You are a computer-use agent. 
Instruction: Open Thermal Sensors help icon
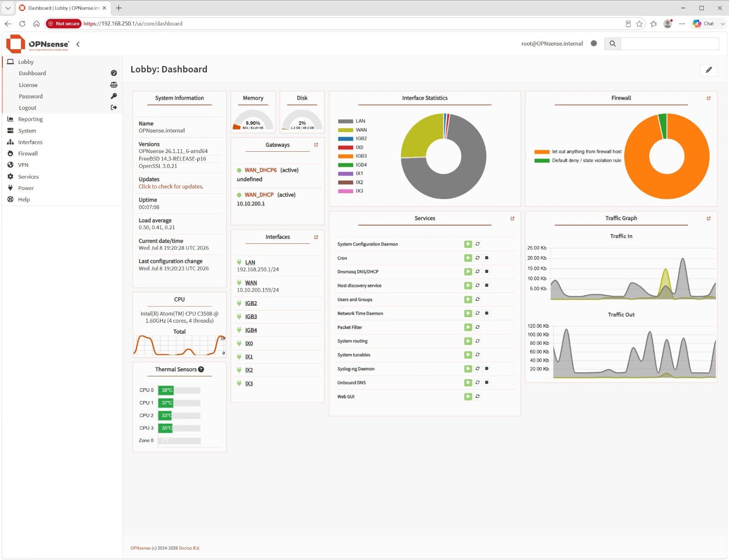pyautogui.click(x=201, y=370)
